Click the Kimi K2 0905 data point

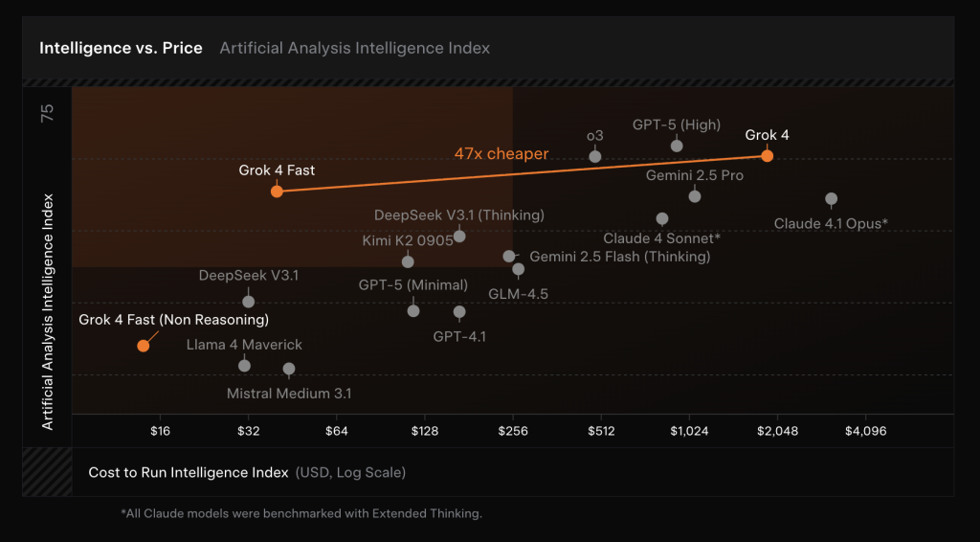point(408,261)
